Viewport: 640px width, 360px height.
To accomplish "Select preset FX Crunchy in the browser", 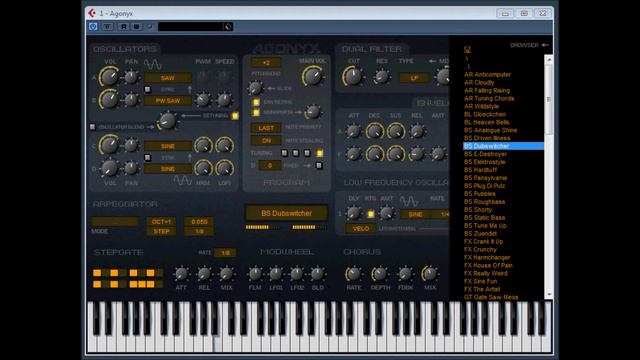I will coord(480,250).
